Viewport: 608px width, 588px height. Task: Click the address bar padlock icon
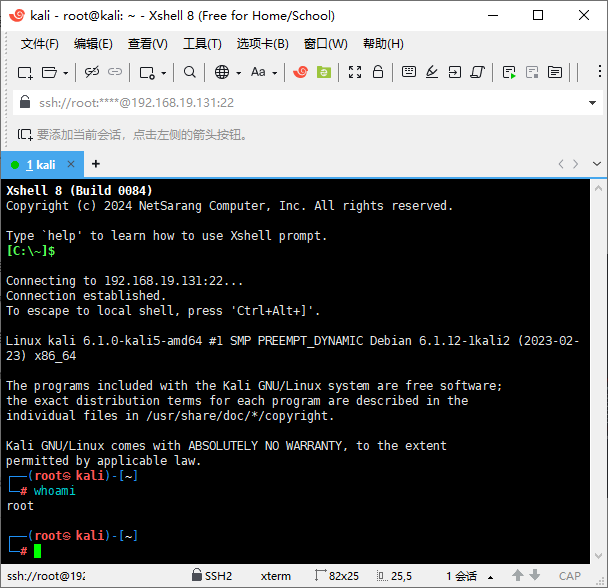pyautogui.click(x=25, y=102)
